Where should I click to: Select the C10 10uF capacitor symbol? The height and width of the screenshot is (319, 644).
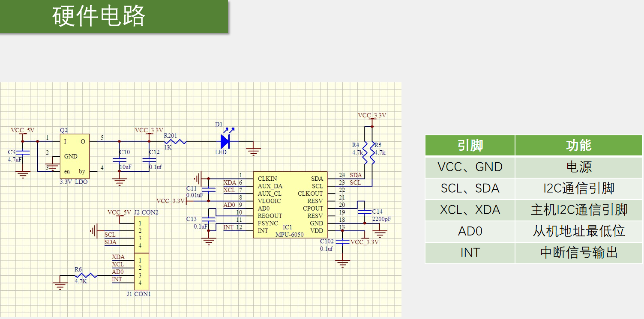119,160
